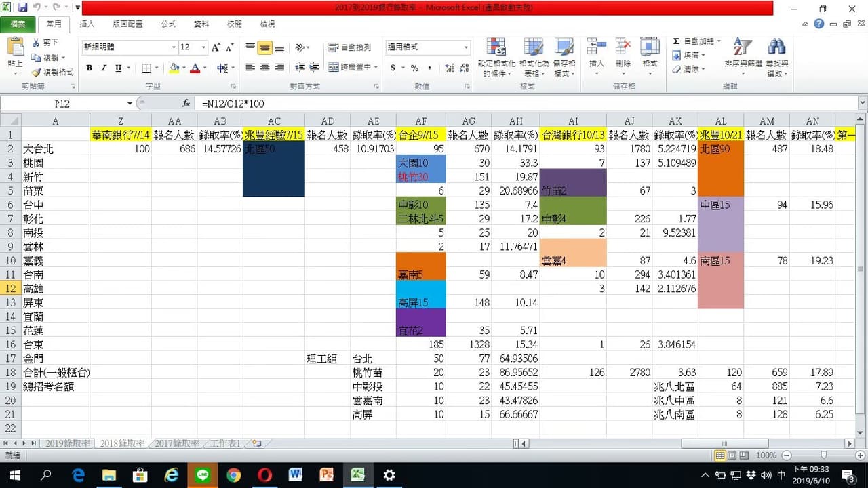This screenshot has height=488, width=868.
Task: Click the formula bar input
Action: point(526,104)
